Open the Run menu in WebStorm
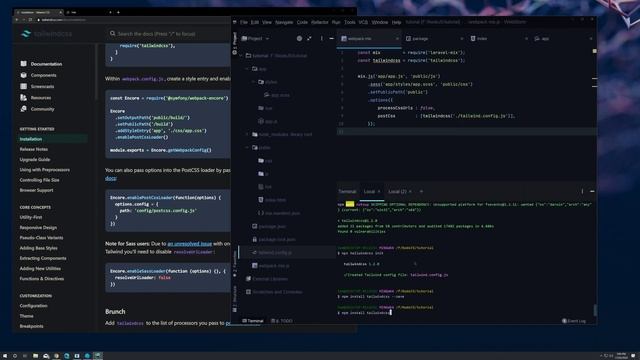The width and height of the screenshot is (640, 360). [336, 22]
